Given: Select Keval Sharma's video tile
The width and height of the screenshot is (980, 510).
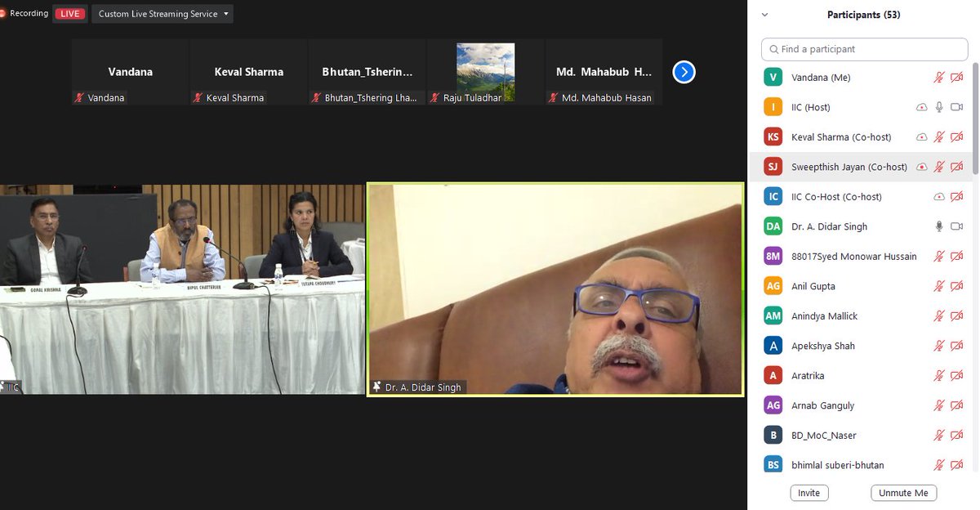Looking at the screenshot, I should point(249,72).
